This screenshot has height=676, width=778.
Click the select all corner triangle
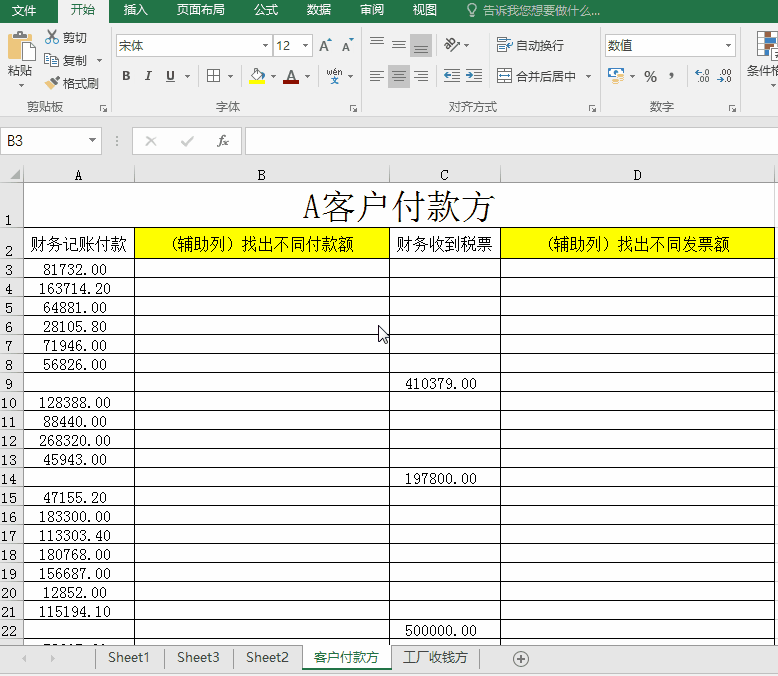[15, 174]
